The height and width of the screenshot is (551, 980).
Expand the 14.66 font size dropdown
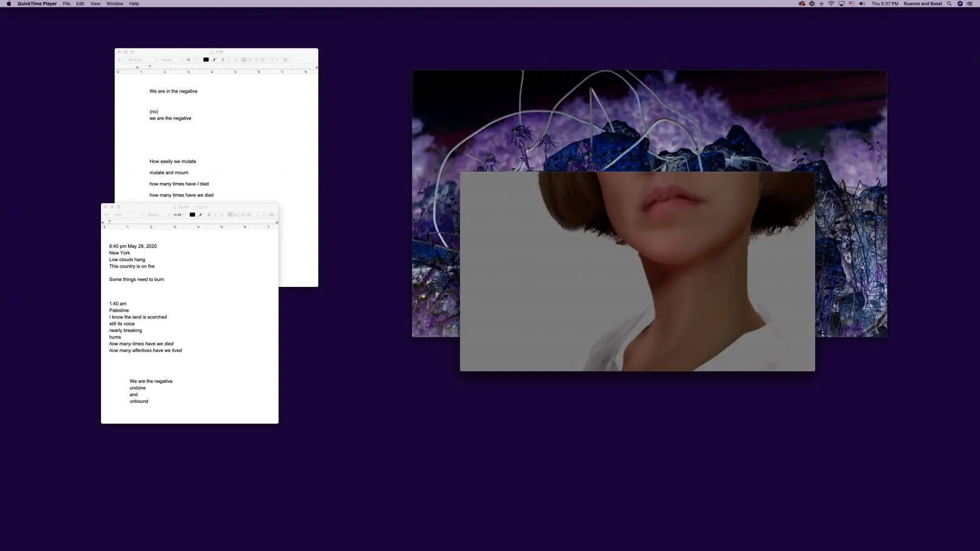[178, 215]
